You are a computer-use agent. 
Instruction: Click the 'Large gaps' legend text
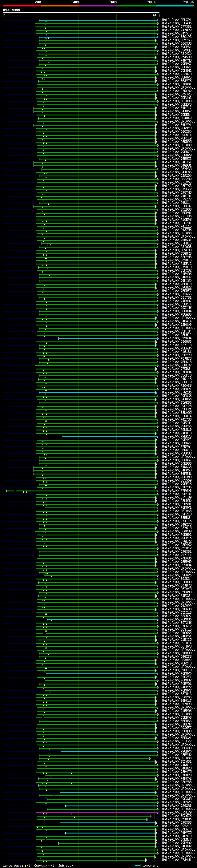click(x=13, y=866)
